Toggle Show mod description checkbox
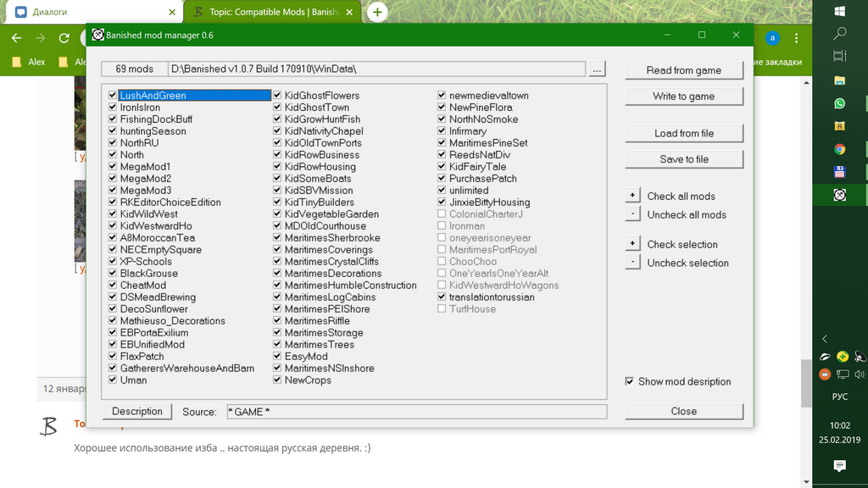The width and height of the screenshot is (868, 488). click(630, 381)
